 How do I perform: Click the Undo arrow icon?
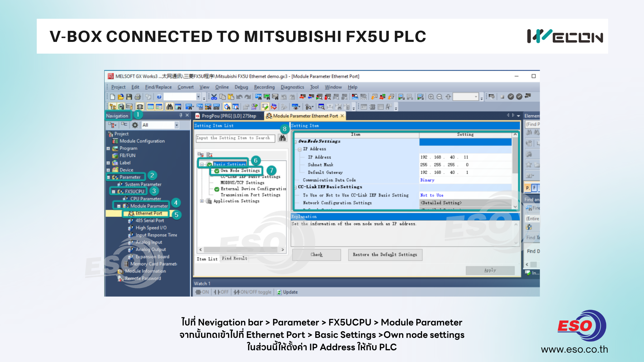tap(239, 97)
